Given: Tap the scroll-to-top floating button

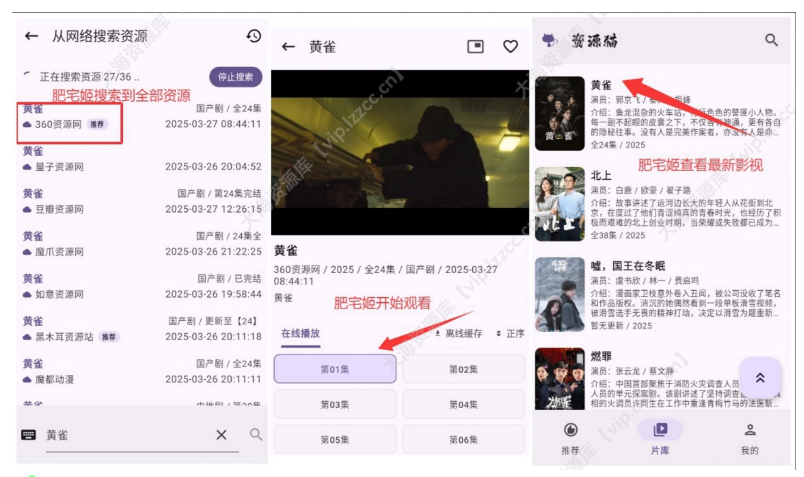Looking at the screenshot, I should 759,377.
